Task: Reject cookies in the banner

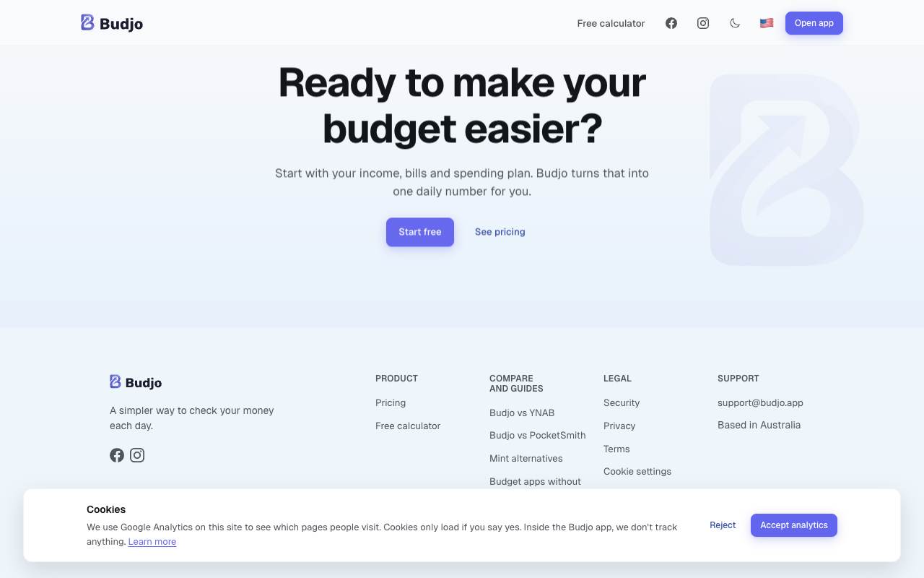Action: point(723,525)
